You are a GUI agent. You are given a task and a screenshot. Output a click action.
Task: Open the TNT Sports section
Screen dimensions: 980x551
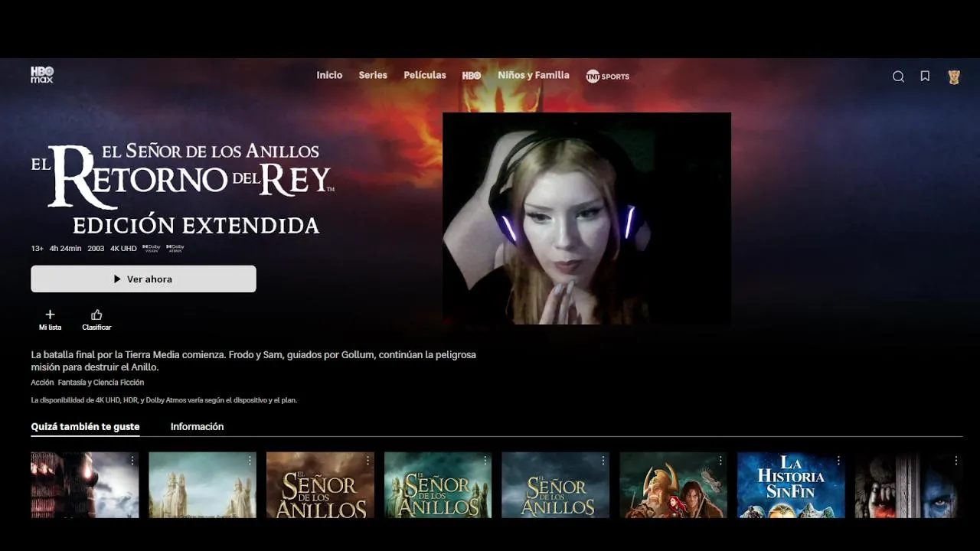(x=607, y=76)
